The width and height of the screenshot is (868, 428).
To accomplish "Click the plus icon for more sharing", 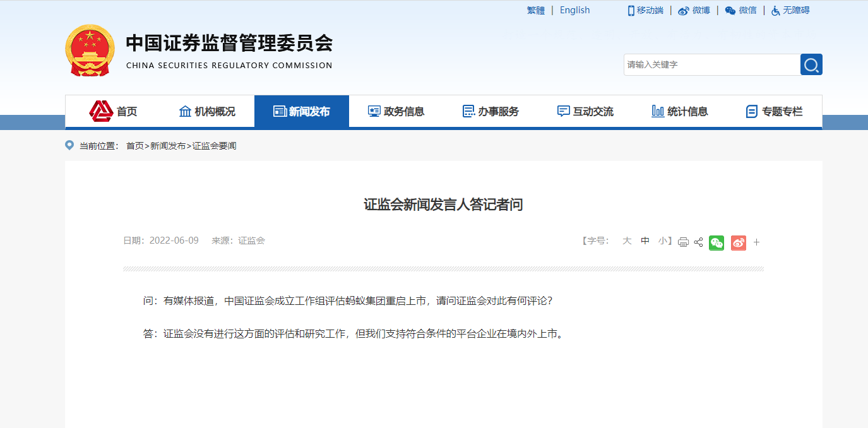I will (756, 242).
